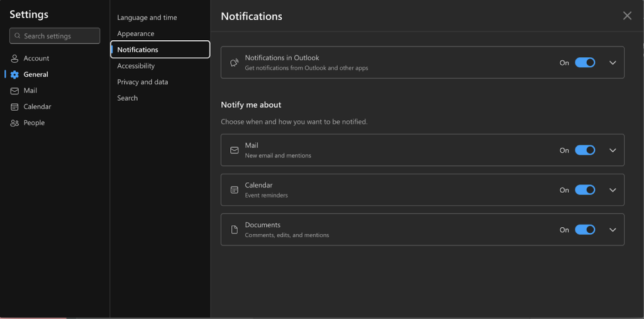Click the search magnifier icon
The width and height of the screenshot is (644, 319).
[x=17, y=36]
